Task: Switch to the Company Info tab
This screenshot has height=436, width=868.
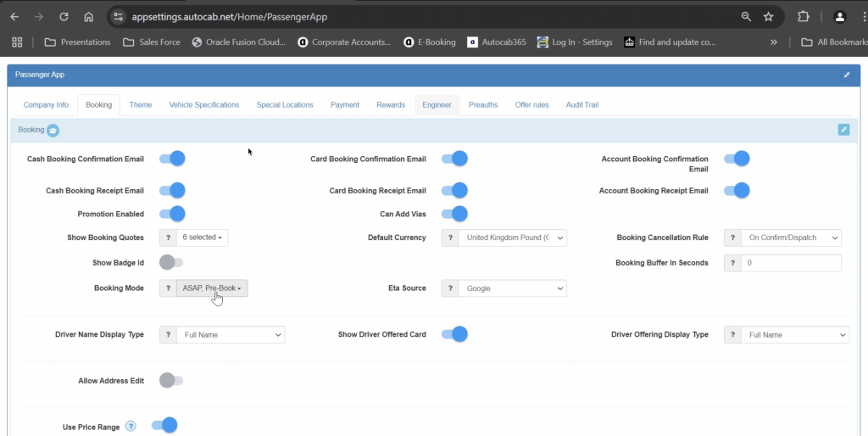Action: point(46,104)
